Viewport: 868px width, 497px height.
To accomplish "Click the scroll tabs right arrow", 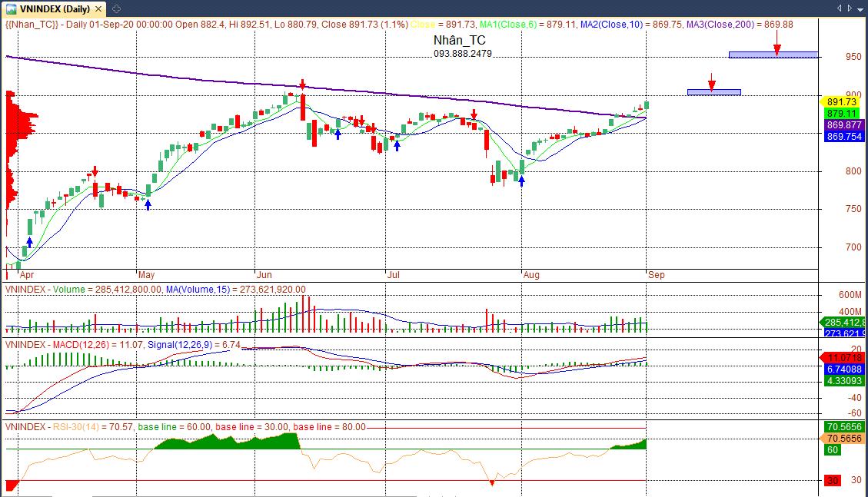I will click(850, 8).
